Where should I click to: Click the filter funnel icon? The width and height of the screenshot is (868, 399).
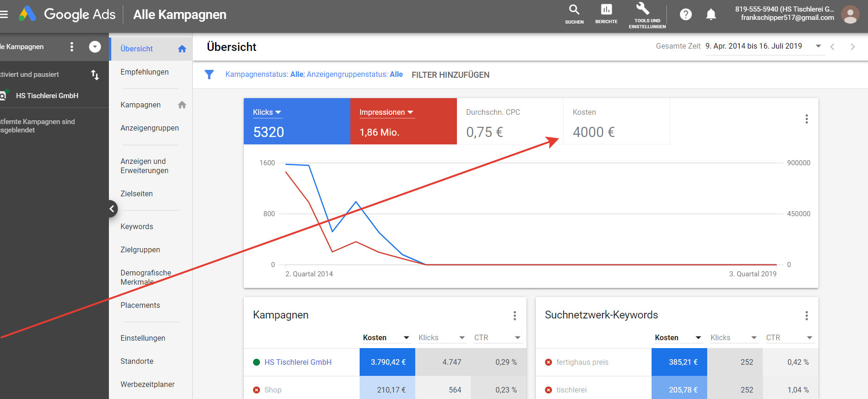point(209,75)
